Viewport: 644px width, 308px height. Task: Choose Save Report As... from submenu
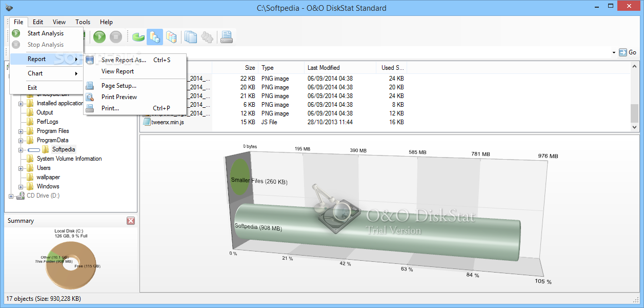pyautogui.click(x=135, y=60)
